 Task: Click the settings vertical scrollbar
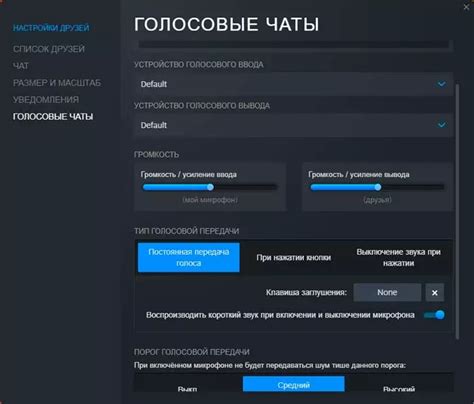(457, 212)
